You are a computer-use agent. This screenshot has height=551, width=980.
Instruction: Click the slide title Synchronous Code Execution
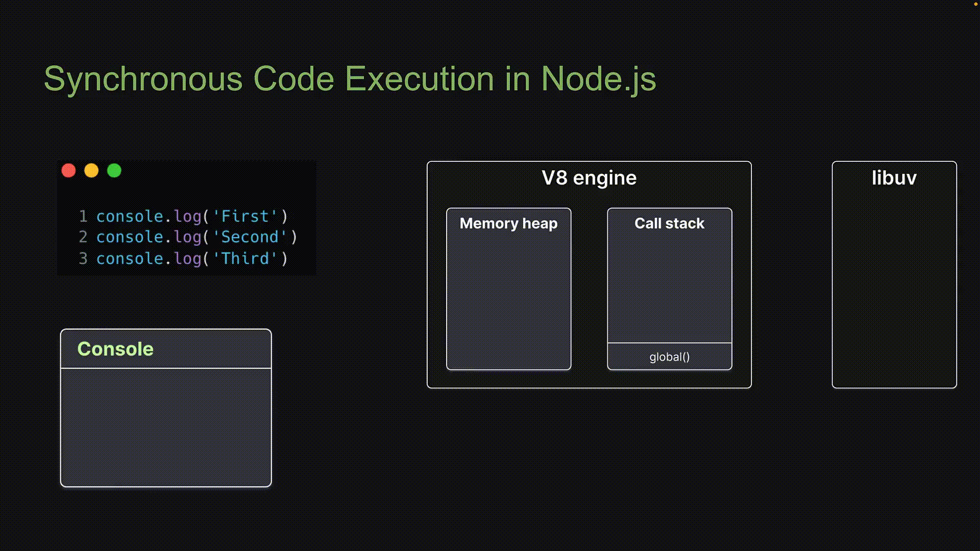point(350,79)
